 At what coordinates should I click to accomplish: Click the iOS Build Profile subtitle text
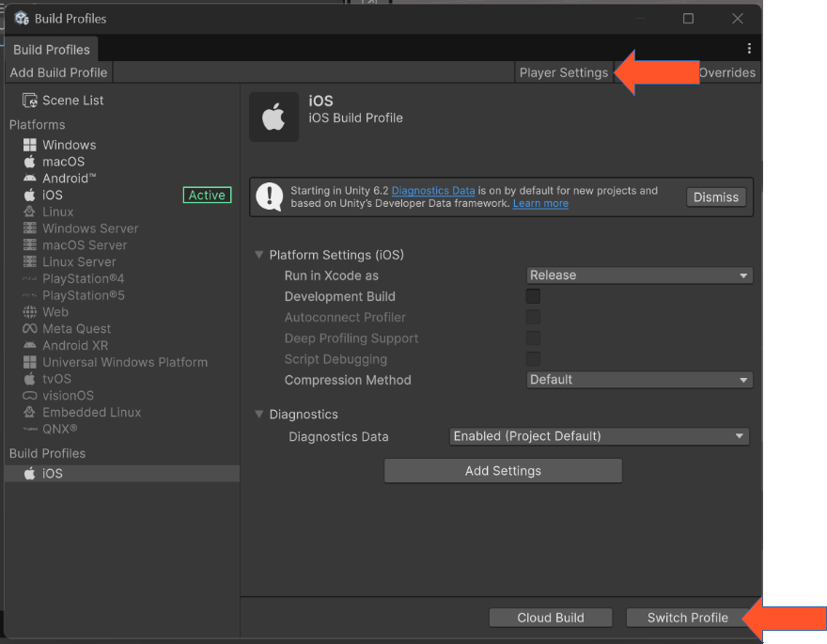tap(355, 118)
